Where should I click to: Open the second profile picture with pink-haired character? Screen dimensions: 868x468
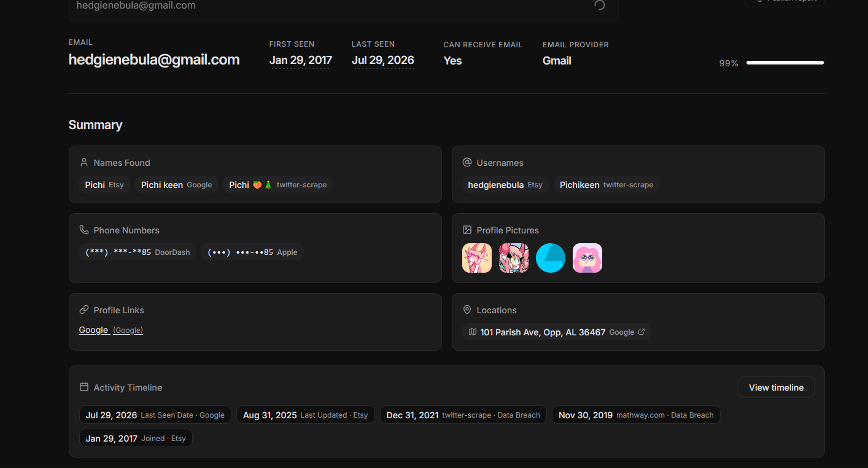pyautogui.click(x=514, y=258)
